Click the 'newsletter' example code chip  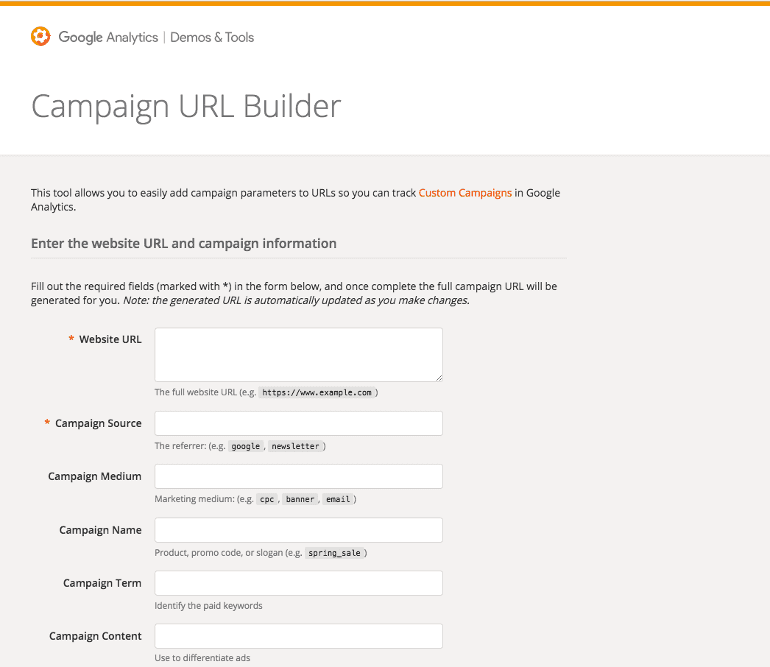(x=295, y=446)
